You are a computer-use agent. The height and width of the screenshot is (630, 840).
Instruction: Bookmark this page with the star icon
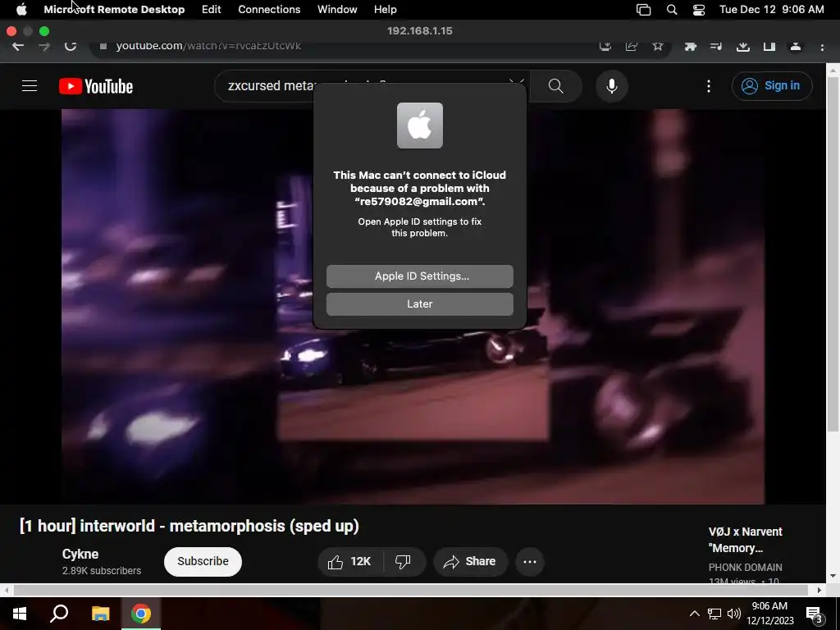pyautogui.click(x=658, y=47)
